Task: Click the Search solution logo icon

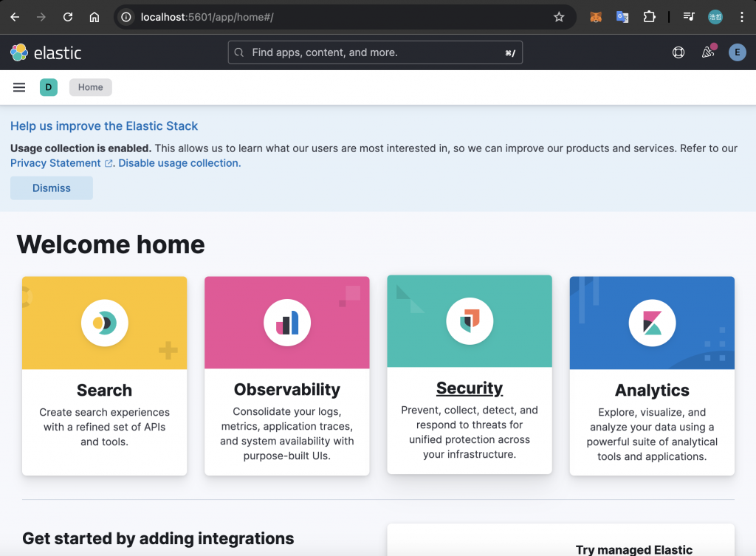Action: coord(105,323)
